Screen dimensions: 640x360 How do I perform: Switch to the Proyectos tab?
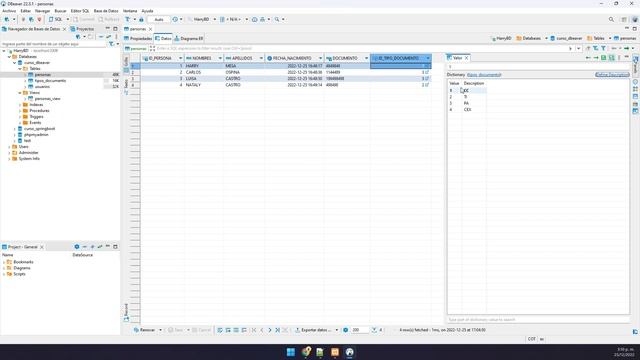83,29
